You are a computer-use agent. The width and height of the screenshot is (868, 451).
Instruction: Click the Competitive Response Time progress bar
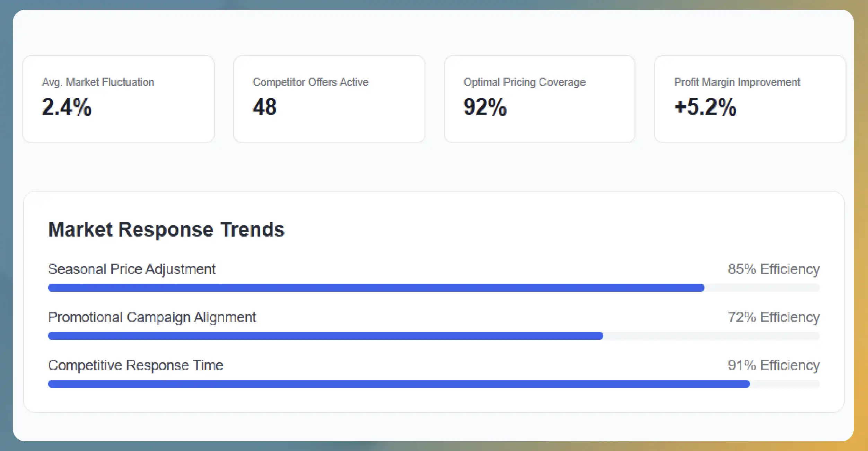coord(434,384)
